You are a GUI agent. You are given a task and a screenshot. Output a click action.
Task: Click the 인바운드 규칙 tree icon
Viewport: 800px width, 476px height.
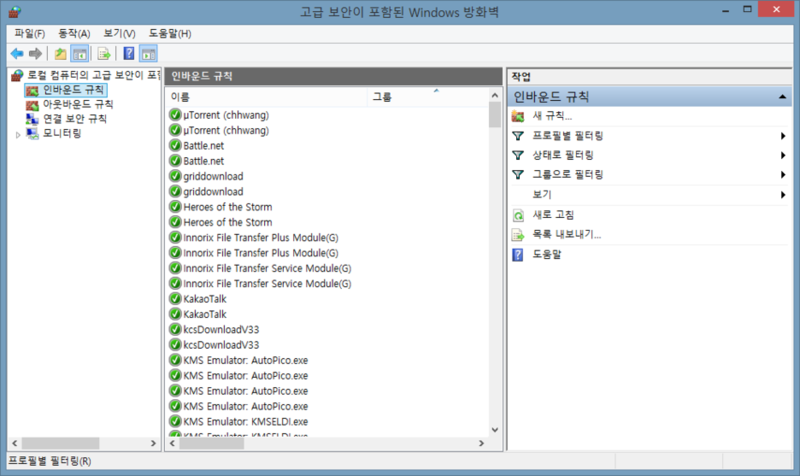32,91
